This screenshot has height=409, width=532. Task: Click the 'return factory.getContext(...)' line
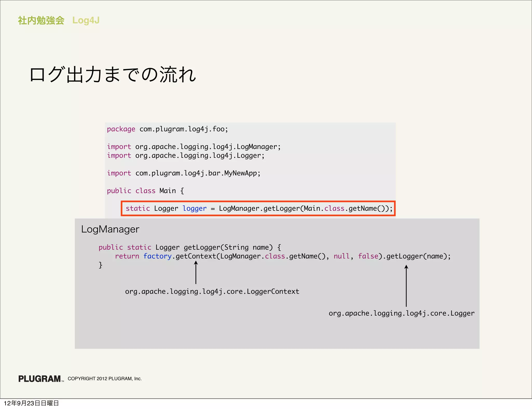tap(283, 256)
